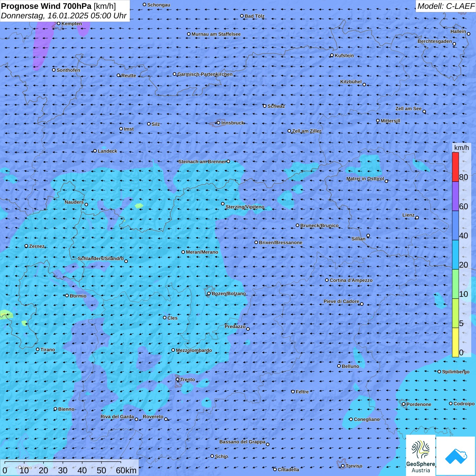Image resolution: width=476 pixels, height=476 pixels.
Task: Click the "60km" scale bar label
Action: coord(126,471)
